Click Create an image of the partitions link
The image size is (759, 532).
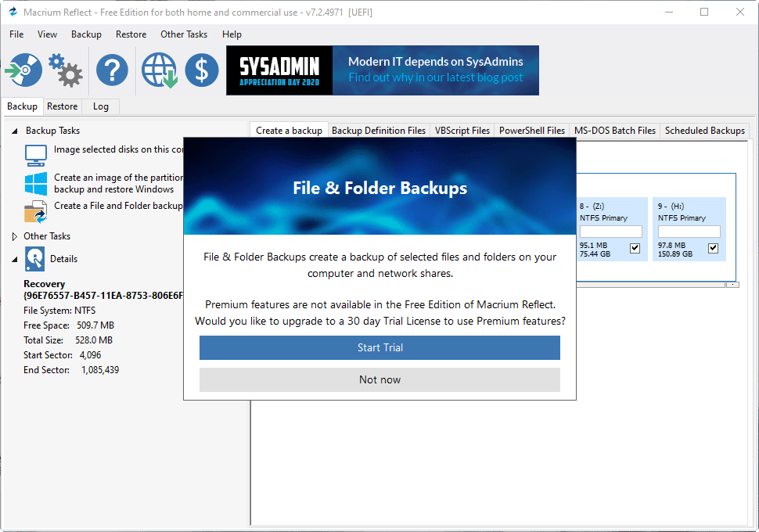(119, 184)
